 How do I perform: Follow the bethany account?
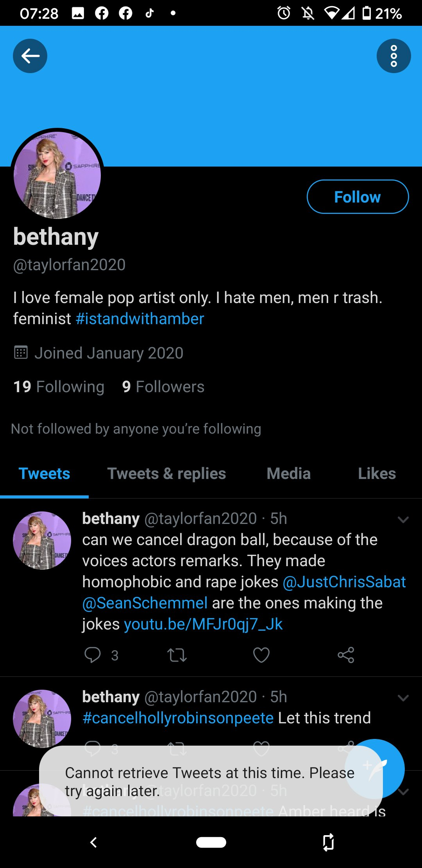tap(358, 197)
